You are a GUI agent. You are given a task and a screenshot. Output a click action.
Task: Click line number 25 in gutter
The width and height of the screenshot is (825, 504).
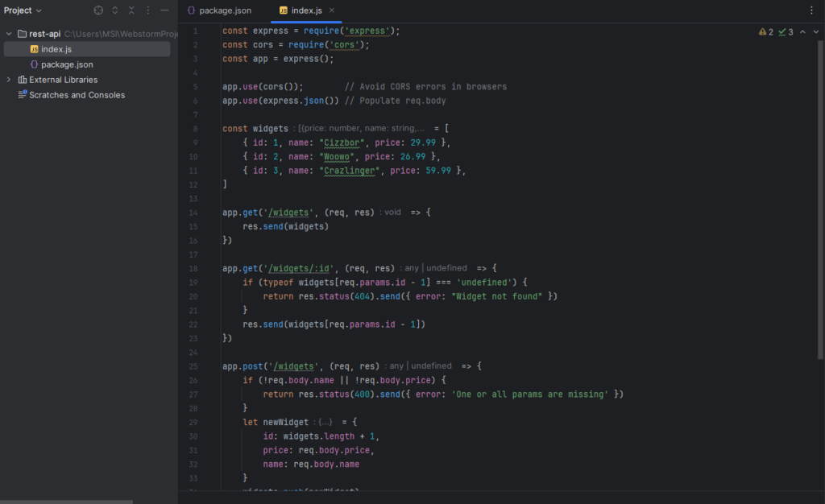193,366
